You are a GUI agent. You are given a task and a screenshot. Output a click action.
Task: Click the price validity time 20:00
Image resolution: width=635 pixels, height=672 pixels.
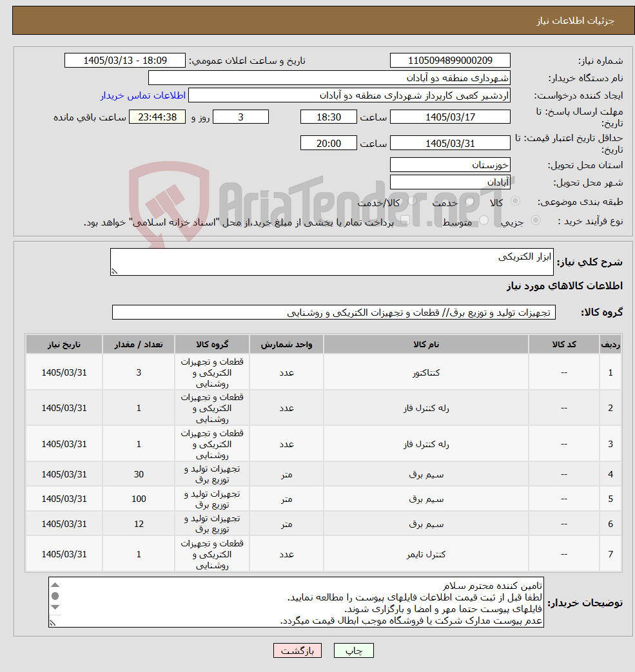[x=328, y=143]
